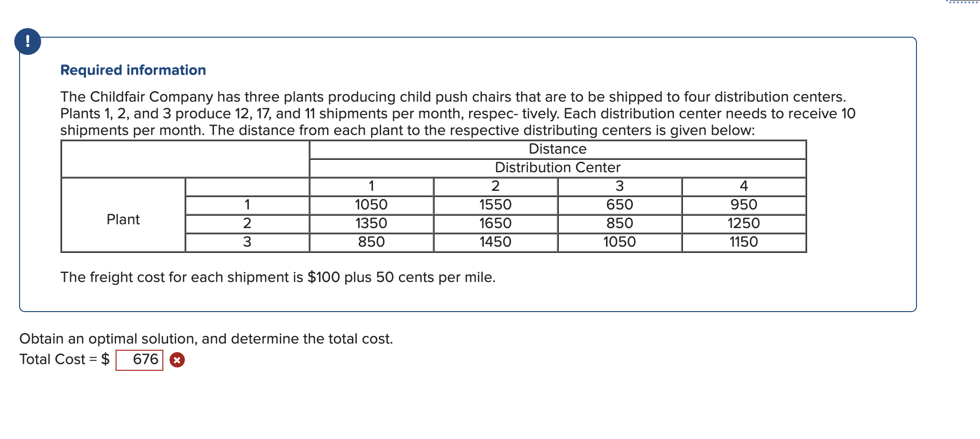Click the red X error icon beside 676
Image resolution: width=980 pixels, height=439 pixels.
coord(177,360)
